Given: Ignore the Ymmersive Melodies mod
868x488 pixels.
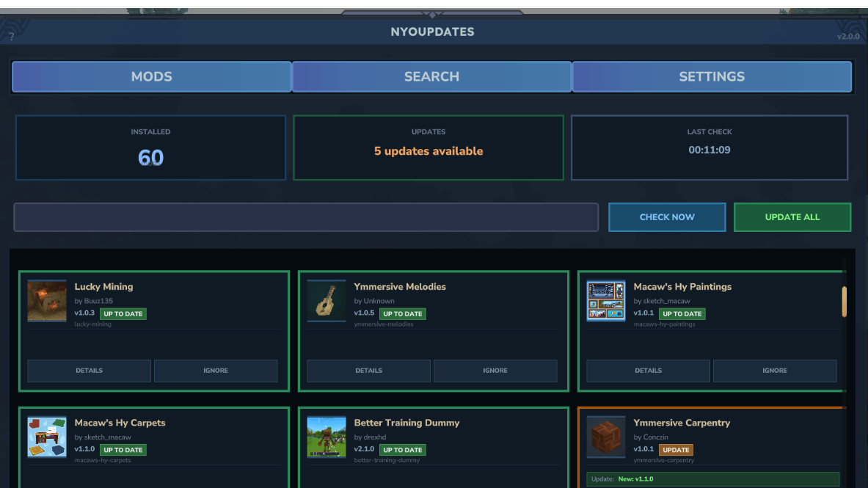Looking at the screenshot, I should 495,371.
